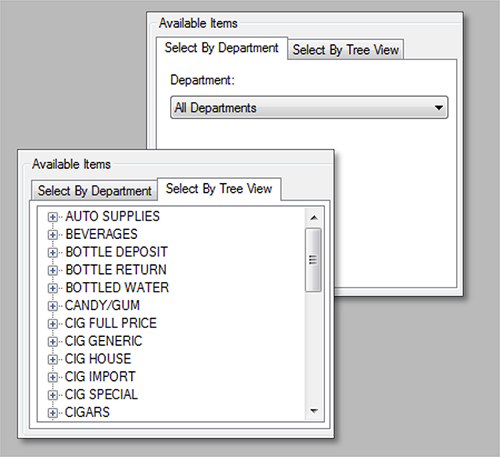Click the vertical scrollbar thumb

click(313, 260)
